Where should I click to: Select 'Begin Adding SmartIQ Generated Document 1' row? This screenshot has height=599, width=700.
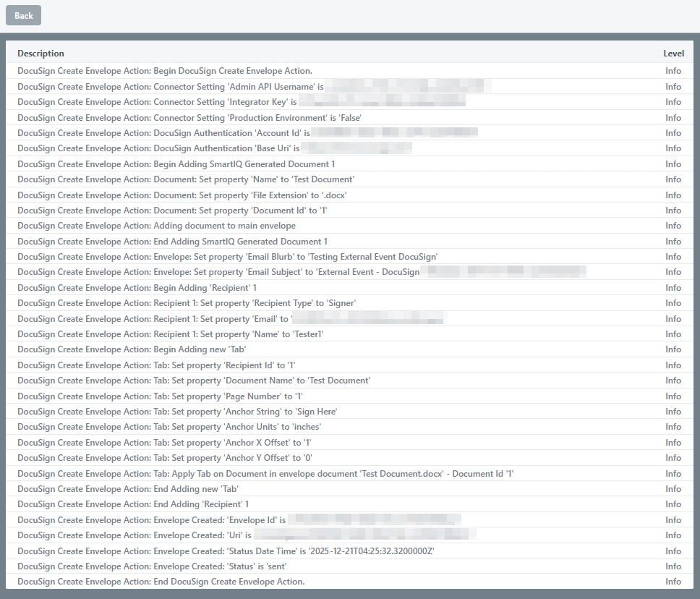(349, 164)
